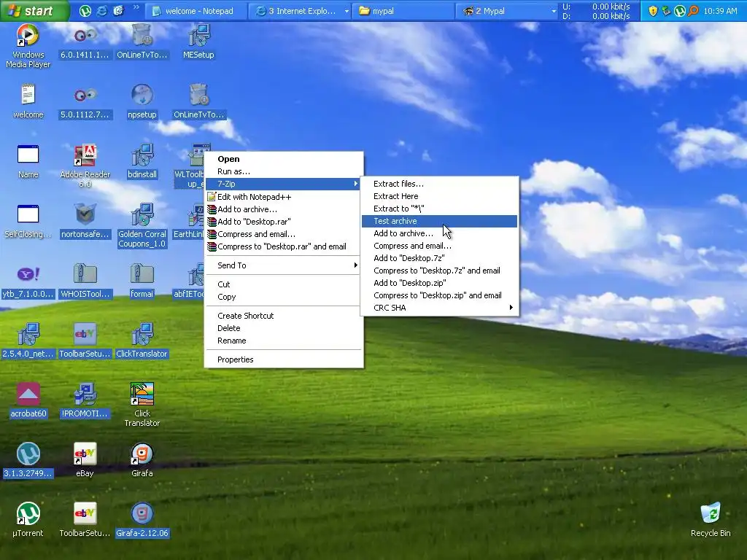The image size is (747, 560).
Task: Select the eBay shortcut icon
Action: click(85, 454)
